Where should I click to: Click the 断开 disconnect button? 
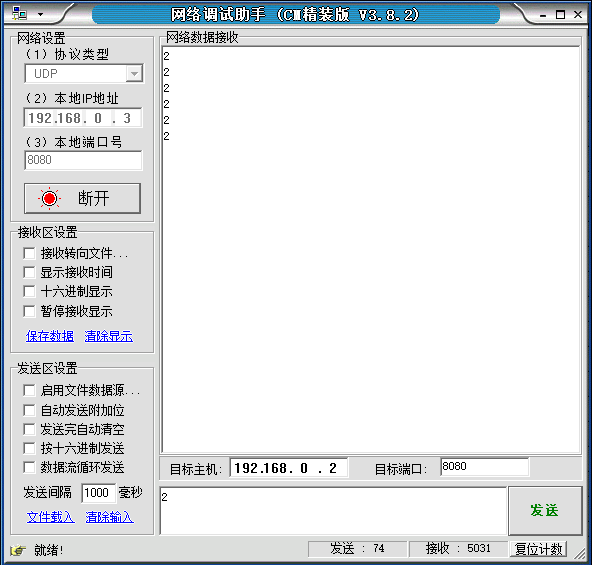coord(82,198)
